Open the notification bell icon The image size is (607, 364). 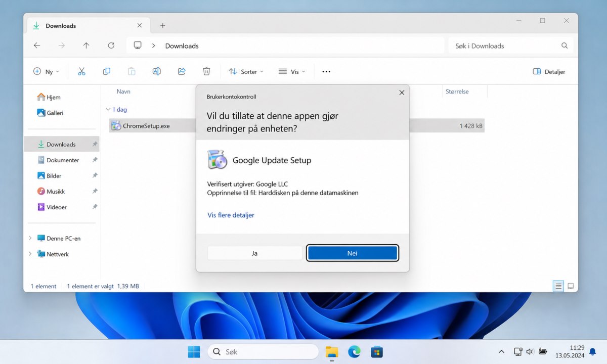pyautogui.click(x=592, y=352)
